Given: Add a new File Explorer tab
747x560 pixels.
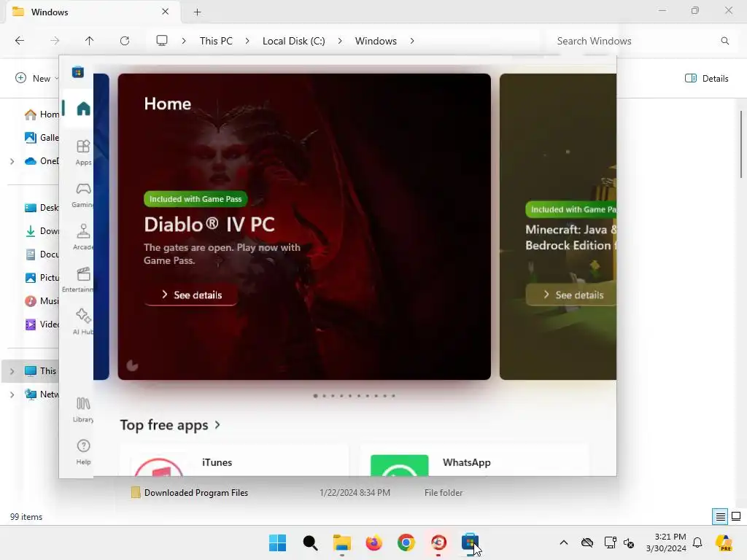Looking at the screenshot, I should (197, 12).
